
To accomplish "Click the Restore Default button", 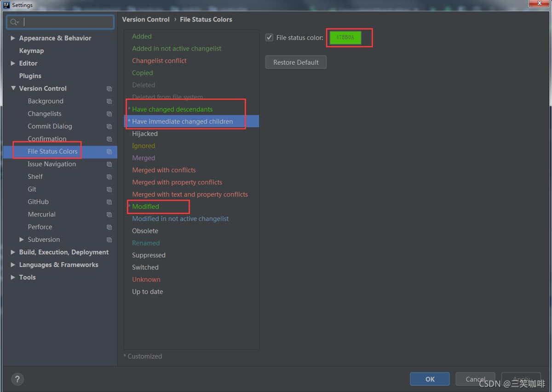I will pos(296,62).
